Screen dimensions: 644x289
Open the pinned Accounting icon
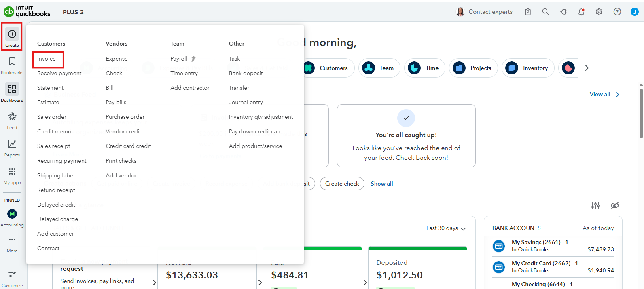point(12,214)
